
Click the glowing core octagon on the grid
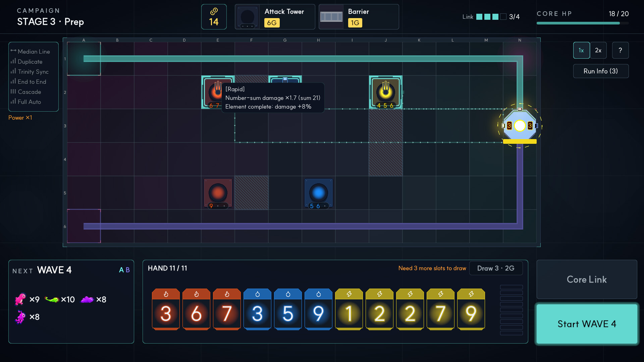pyautogui.click(x=520, y=126)
